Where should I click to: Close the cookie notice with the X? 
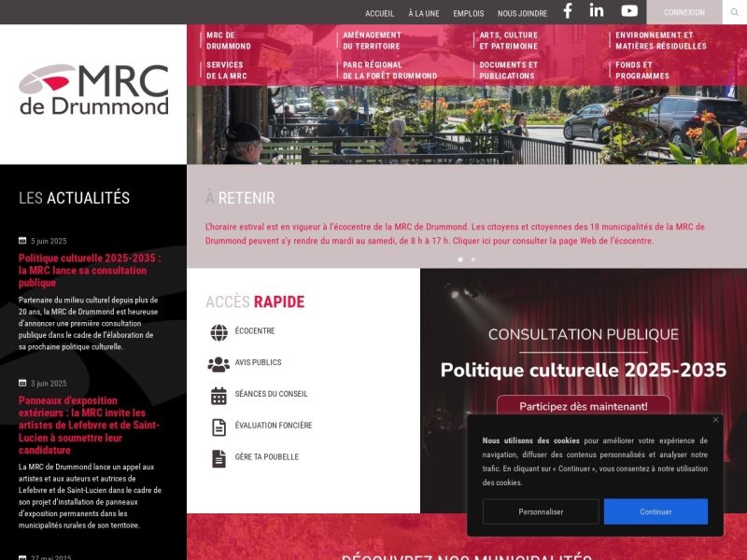[715, 419]
